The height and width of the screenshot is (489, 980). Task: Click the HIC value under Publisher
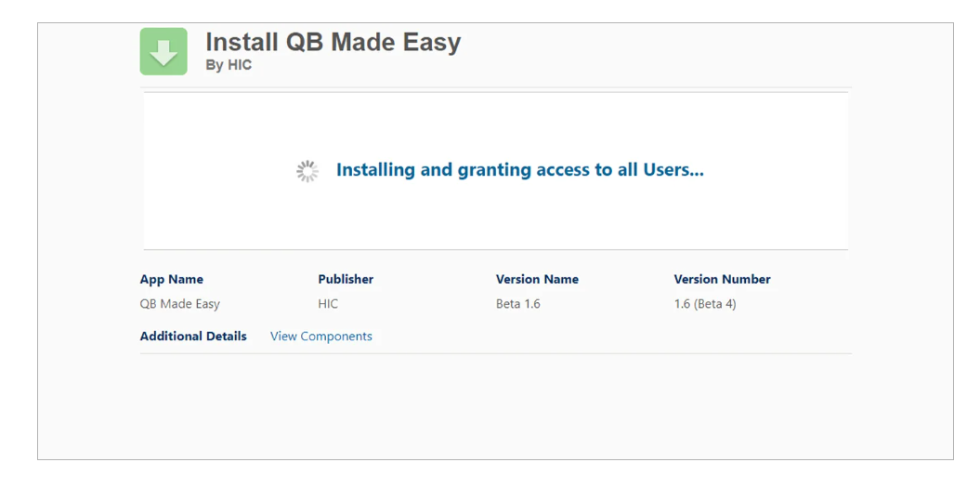click(x=328, y=304)
